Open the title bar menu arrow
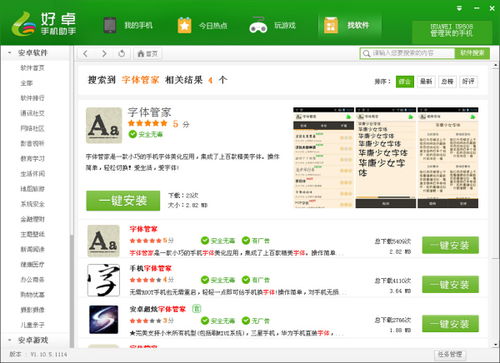 click(x=459, y=8)
